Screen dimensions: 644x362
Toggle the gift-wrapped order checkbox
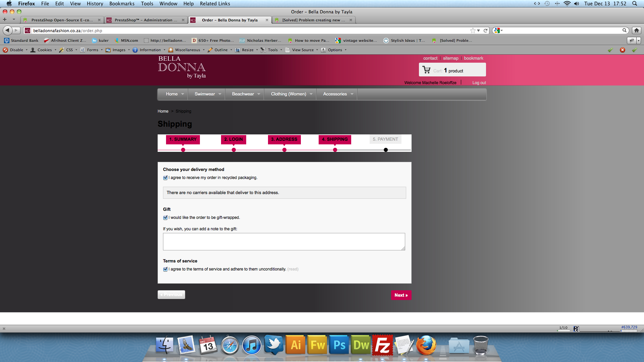(x=165, y=218)
